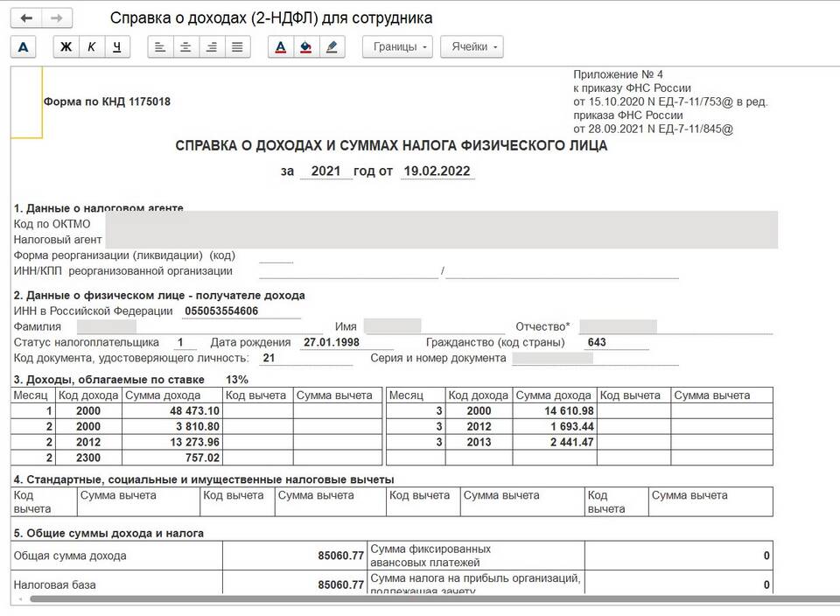This screenshot has height=616, width=840.
Task: Pick background fill color bucket
Action: click(306, 47)
